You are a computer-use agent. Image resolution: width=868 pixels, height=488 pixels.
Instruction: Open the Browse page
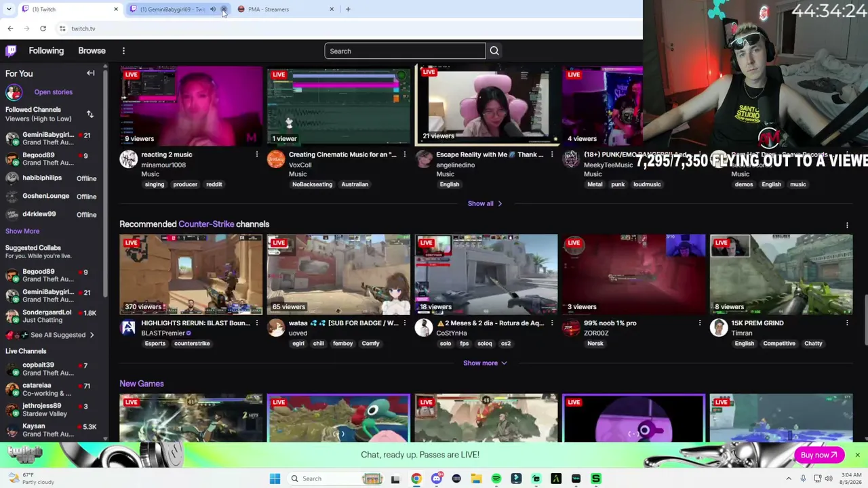[92, 51]
